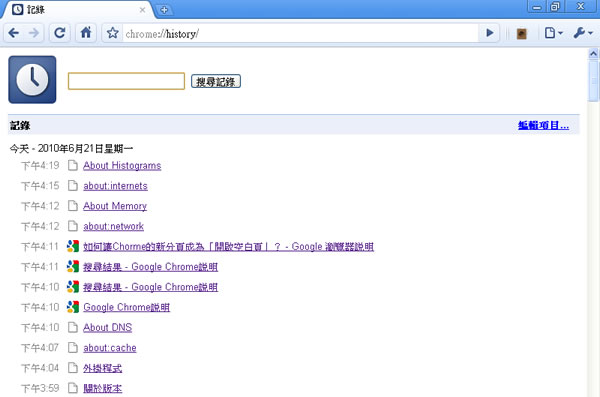Click the 記錄 section heading
Viewport: 600px width, 397px height.
click(x=20, y=126)
